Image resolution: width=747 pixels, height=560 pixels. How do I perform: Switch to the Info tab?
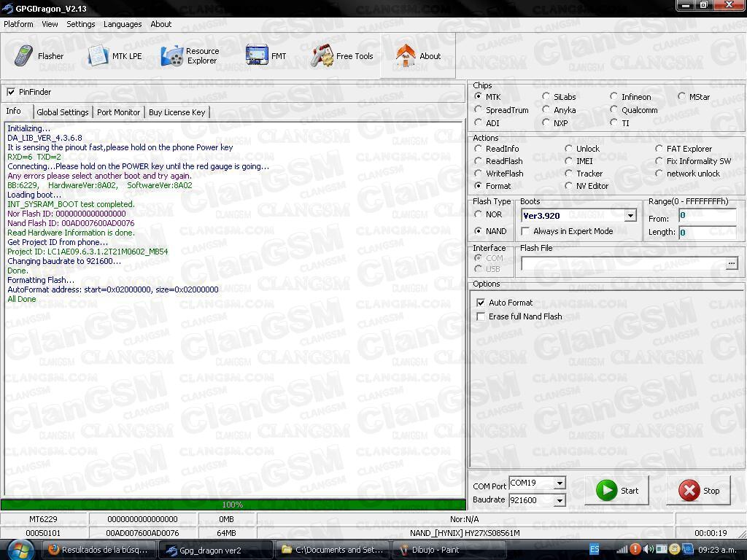click(x=13, y=111)
